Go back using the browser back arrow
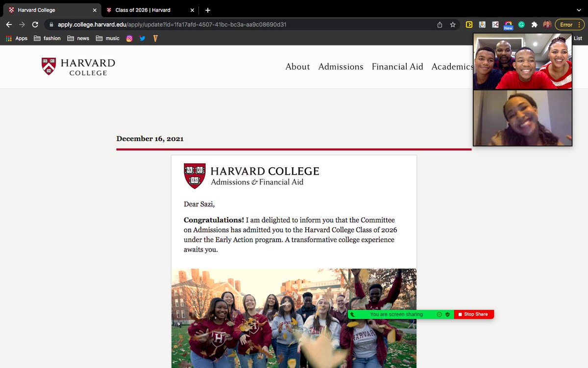Image resolution: width=588 pixels, height=368 pixels. 9,25
